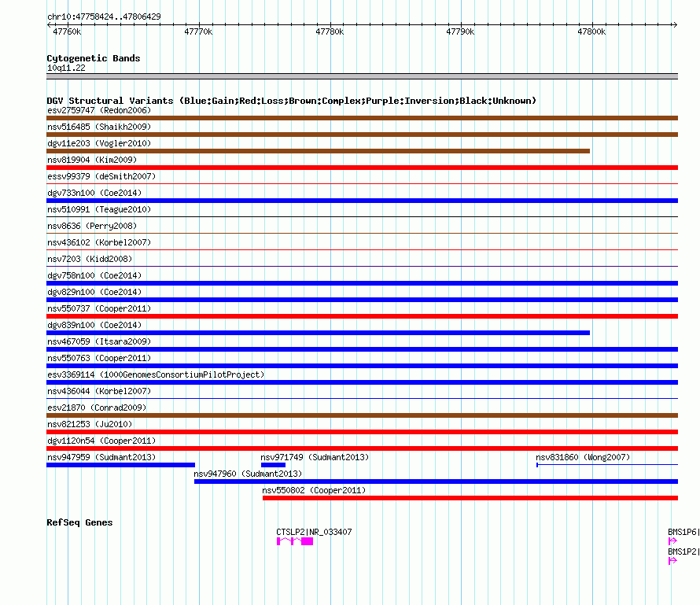Select the nsv971749 (Sudmant2013) label
This screenshot has width=700, height=605.
tap(315, 457)
